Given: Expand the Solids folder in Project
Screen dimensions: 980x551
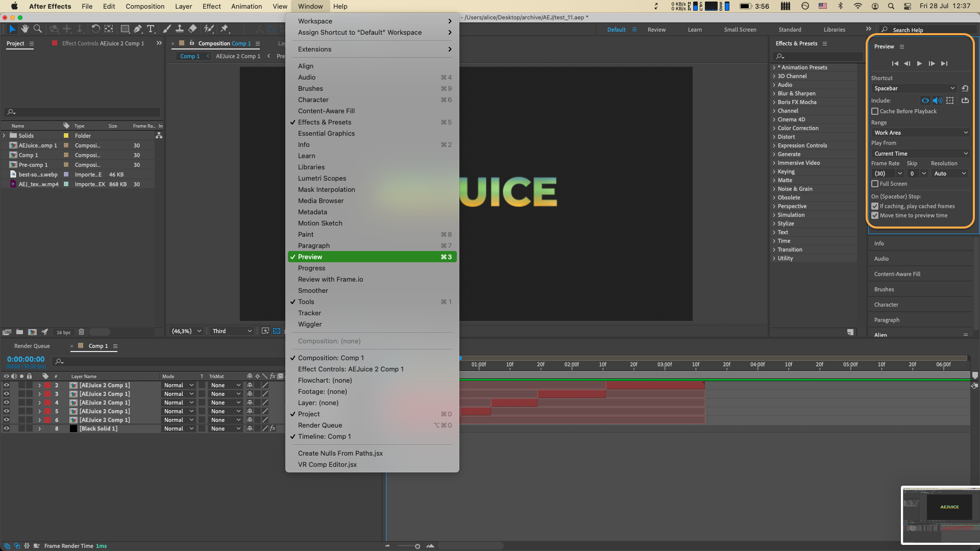Looking at the screenshot, I should 5,136.
